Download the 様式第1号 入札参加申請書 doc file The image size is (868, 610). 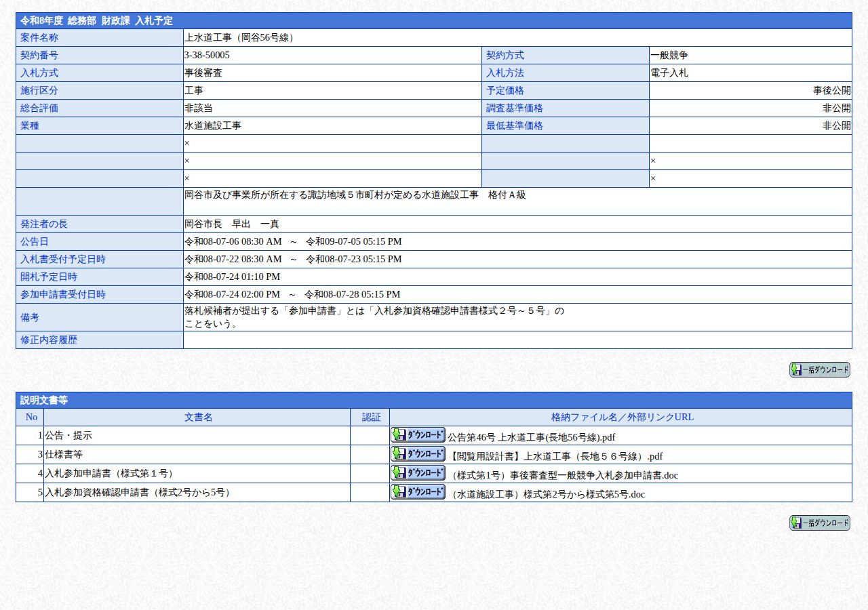point(418,473)
